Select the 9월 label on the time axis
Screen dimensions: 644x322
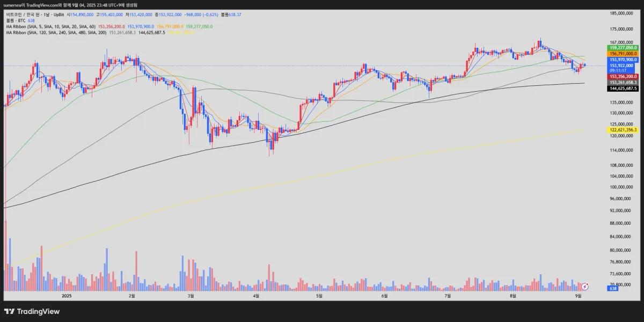(579, 296)
